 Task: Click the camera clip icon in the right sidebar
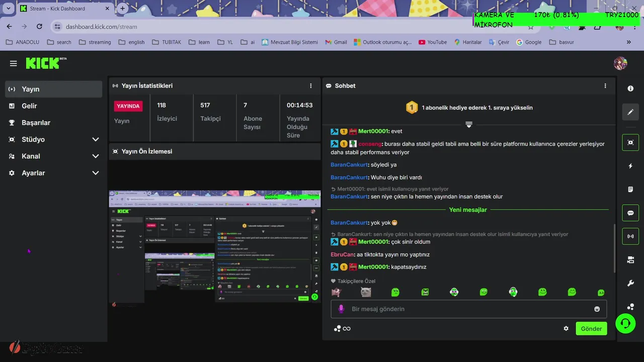[x=630, y=260]
